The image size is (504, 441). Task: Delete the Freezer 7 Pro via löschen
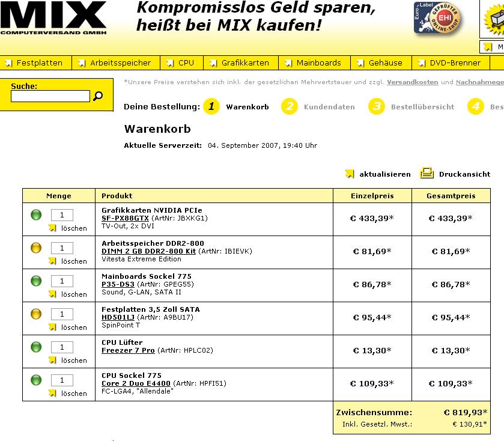tap(74, 360)
